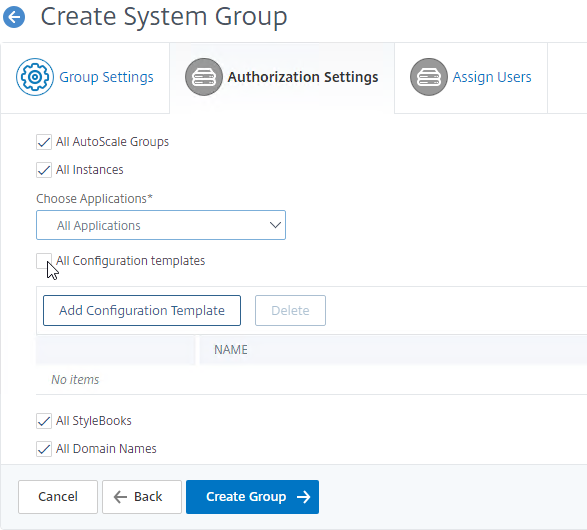Click the Assign Users server icon
This screenshot has width=587, height=530.
tap(429, 77)
